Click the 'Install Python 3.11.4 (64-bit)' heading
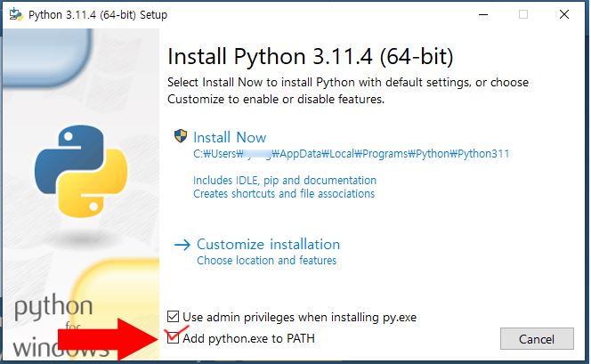Viewport: 591px width, 364px height. pyautogui.click(x=311, y=57)
